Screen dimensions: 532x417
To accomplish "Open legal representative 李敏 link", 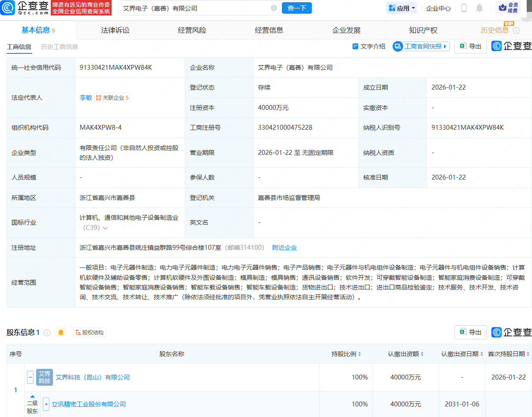I will (x=86, y=98).
